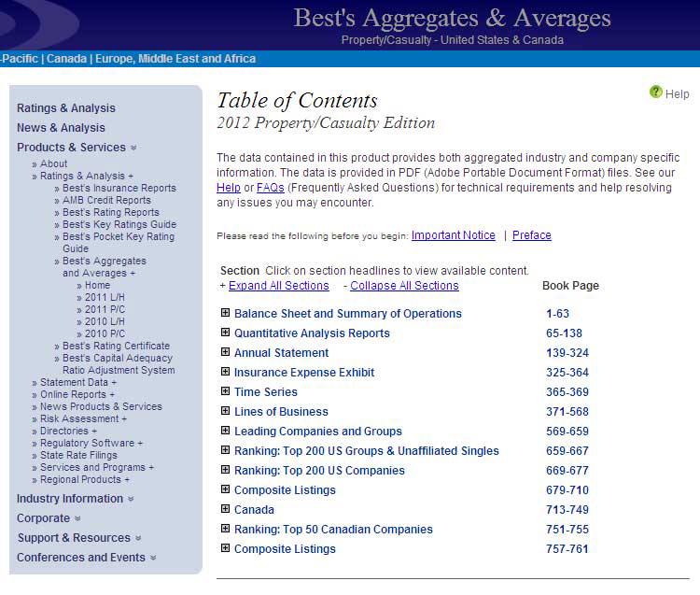
Task: Collapse the Products & Services sidebar menu
Action: pyautogui.click(x=77, y=148)
